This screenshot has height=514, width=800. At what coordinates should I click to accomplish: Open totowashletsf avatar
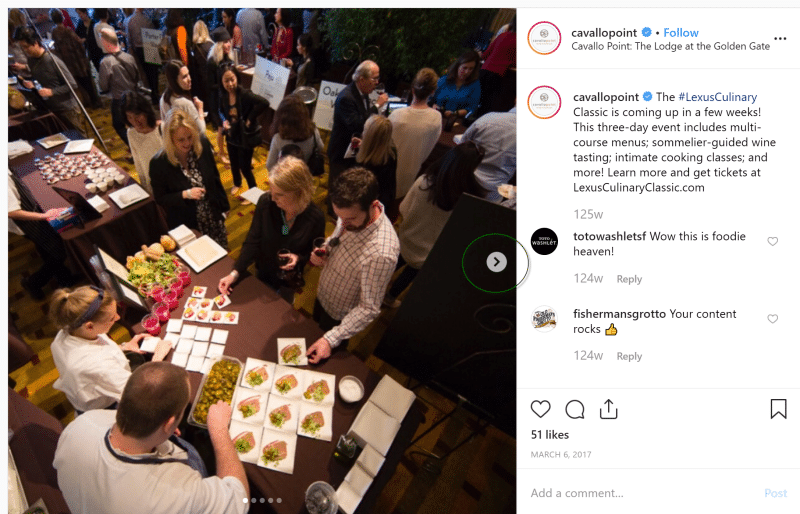pos(544,241)
